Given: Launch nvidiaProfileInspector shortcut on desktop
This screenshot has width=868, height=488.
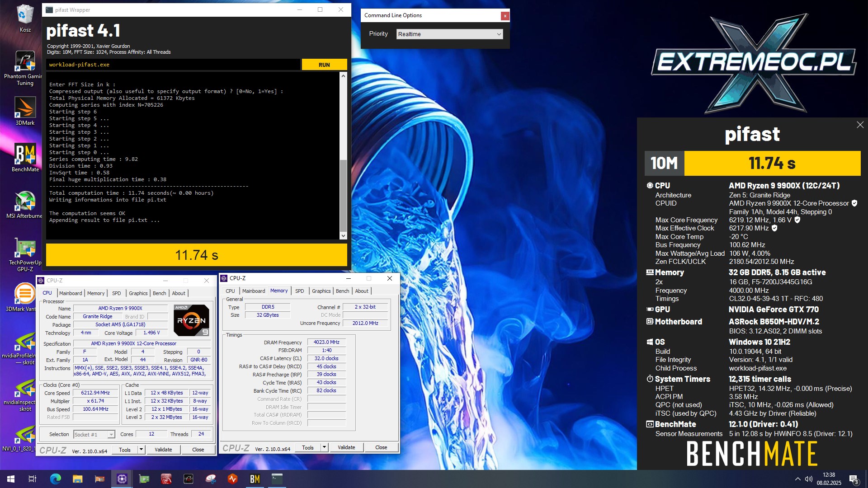Looking at the screenshot, I should [25, 349].
